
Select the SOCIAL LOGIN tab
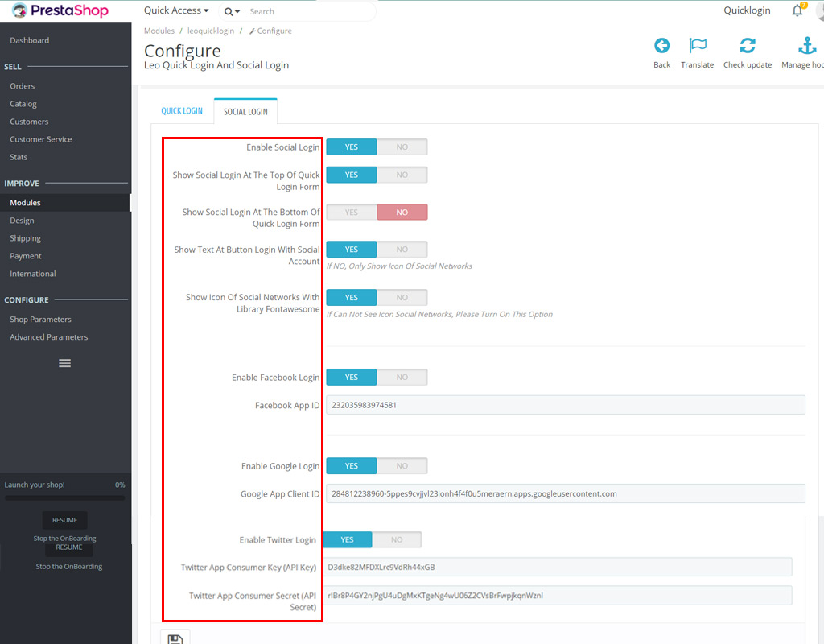[245, 111]
